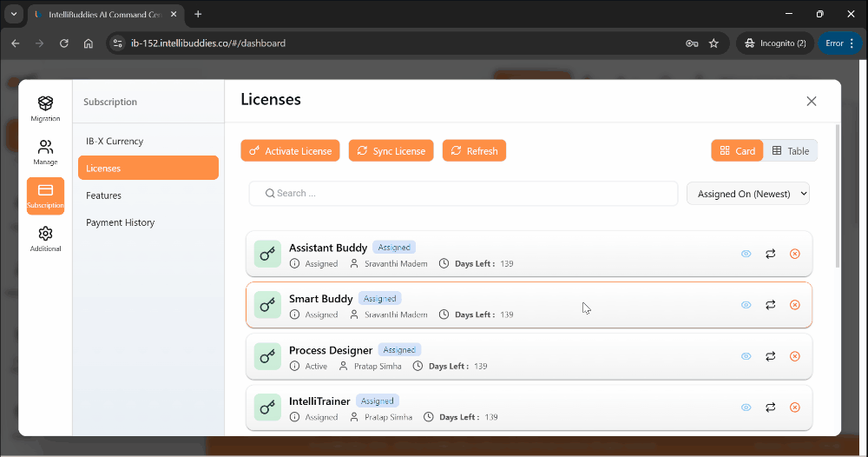Screen dimensions: 868x457
Task: Open the Manage sidebar section
Action: (x=45, y=152)
